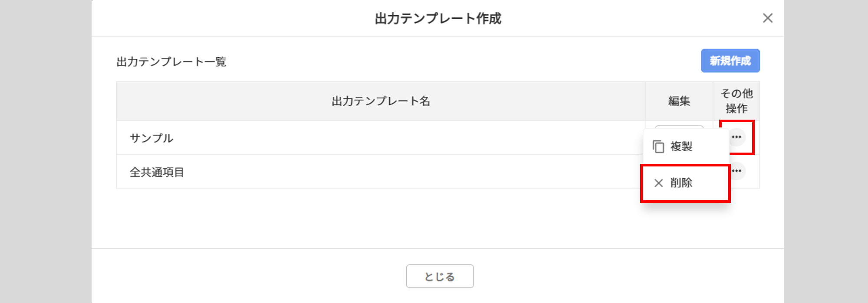Click the 出力テンプレート一覧 heading text

171,62
